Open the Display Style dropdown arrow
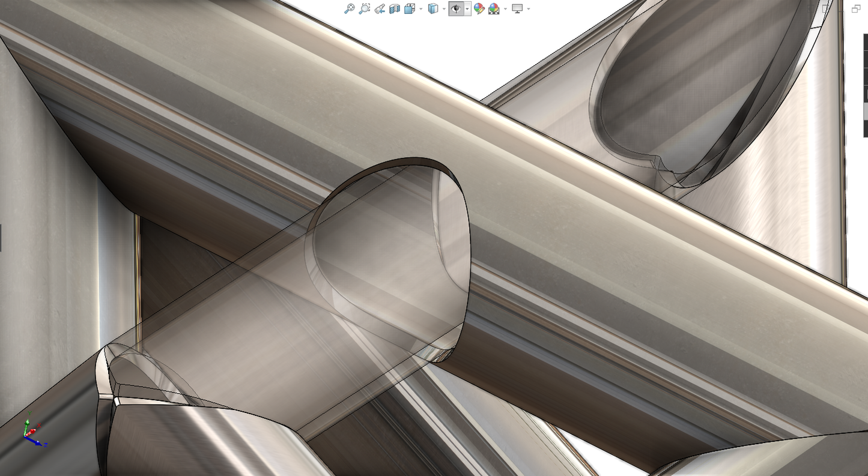This screenshot has height=476, width=868. pos(443,9)
